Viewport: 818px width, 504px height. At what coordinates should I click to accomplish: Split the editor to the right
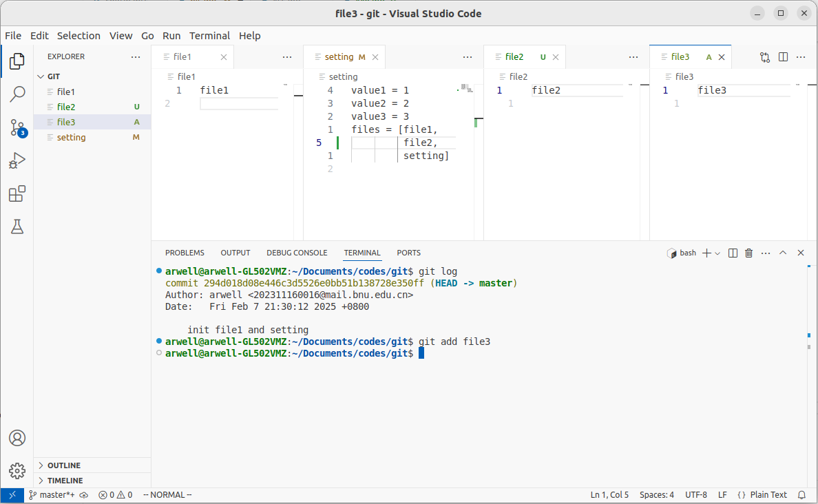click(x=783, y=57)
